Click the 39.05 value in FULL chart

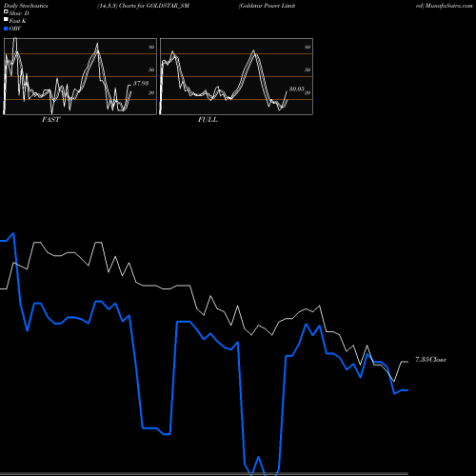pos(297,89)
